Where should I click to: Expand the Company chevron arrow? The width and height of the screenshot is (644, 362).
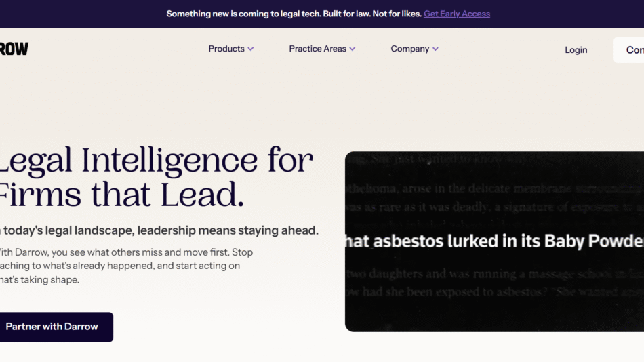[x=435, y=49]
